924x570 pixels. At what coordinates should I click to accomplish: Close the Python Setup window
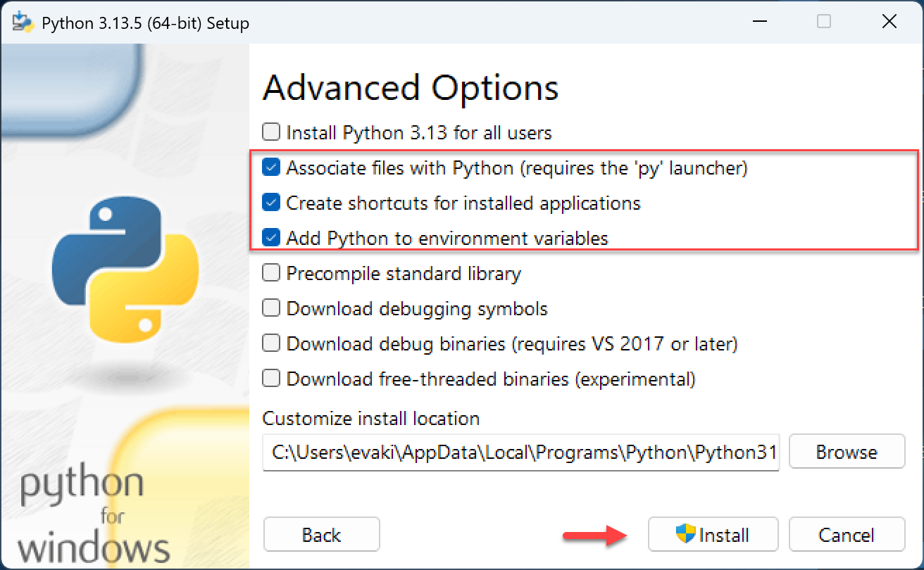point(889,22)
